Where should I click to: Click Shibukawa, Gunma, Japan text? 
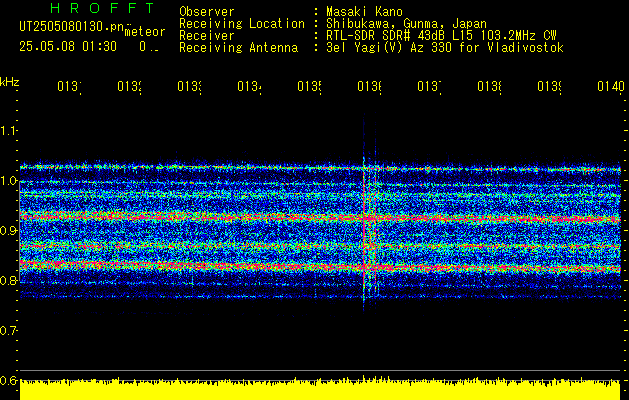click(x=406, y=24)
